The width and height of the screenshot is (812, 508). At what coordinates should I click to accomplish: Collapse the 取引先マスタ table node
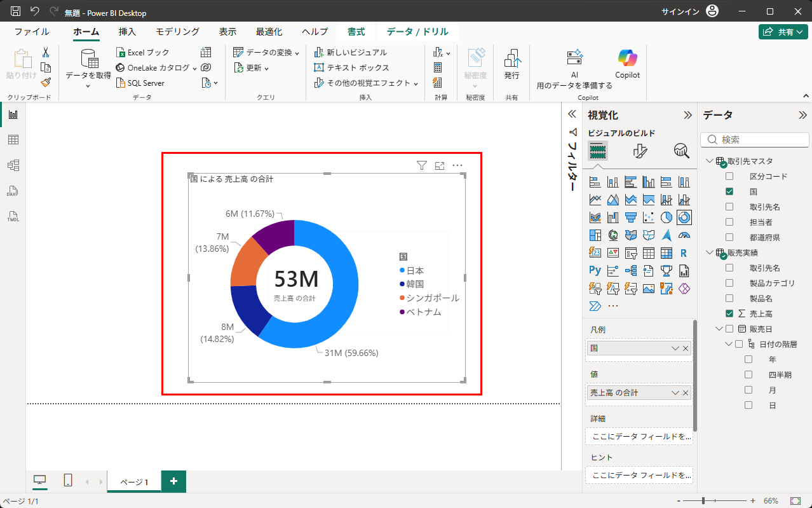[709, 161]
